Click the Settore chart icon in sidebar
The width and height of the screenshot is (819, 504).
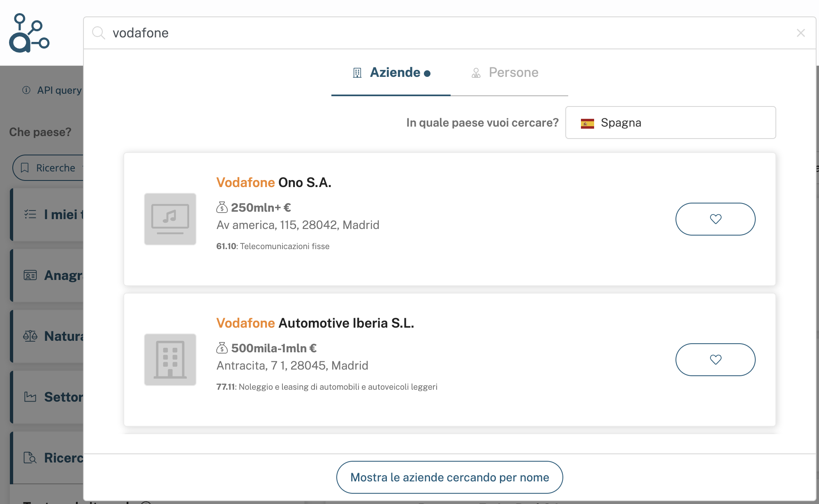pyautogui.click(x=30, y=397)
